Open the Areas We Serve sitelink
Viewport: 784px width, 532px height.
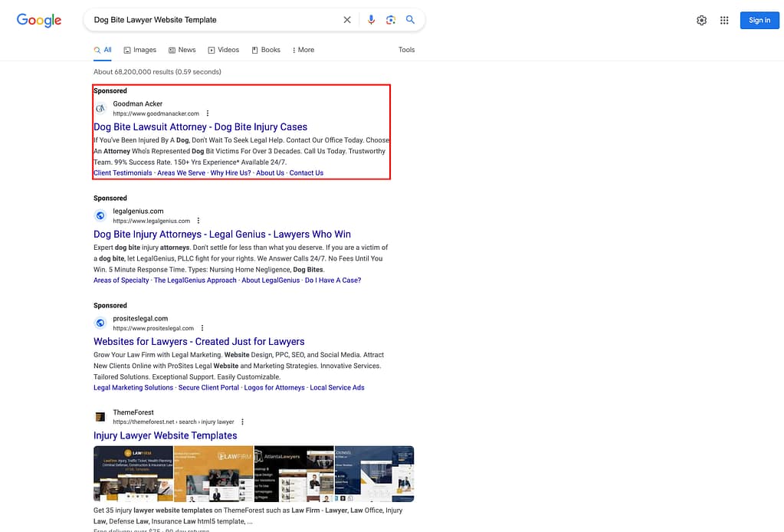pyautogui.click(x=181, y=173)
